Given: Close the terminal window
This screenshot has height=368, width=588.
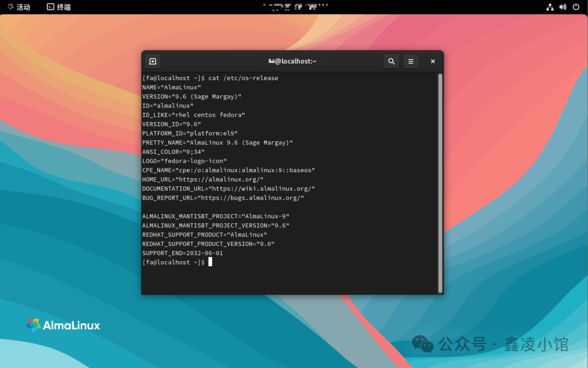Looking at the screenshot, I should [432, 61].
